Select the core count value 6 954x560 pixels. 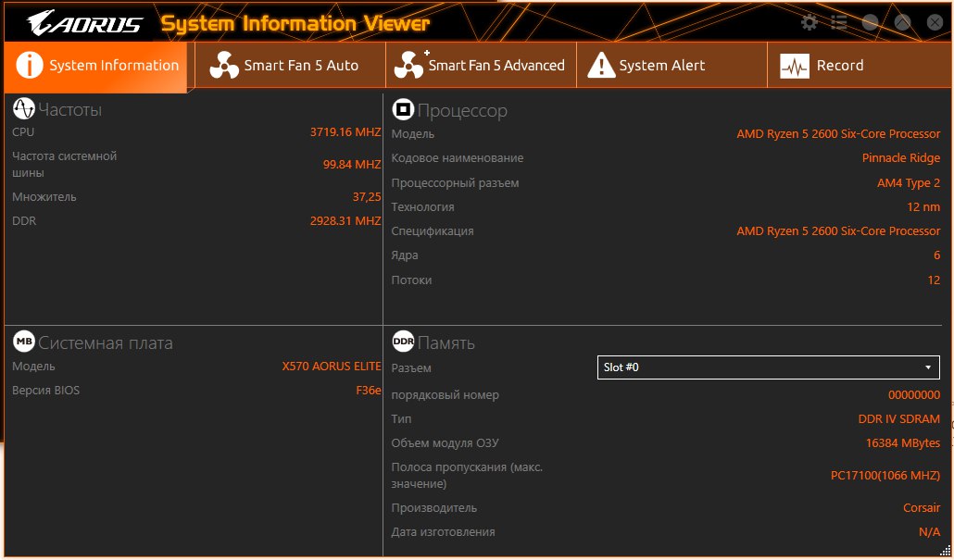tap(936, 255)
